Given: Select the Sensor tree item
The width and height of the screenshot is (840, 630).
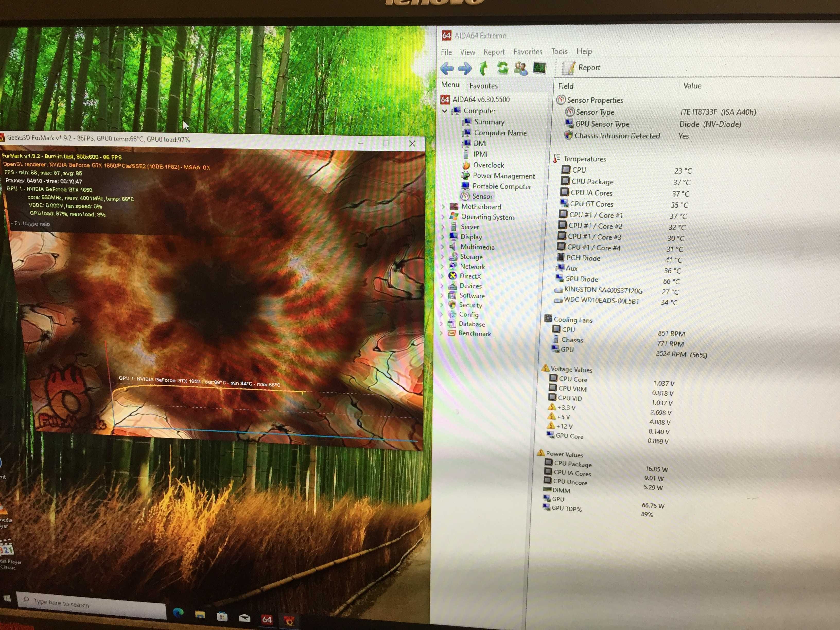Looking at the screenshot, I should [x=477, y=196].
